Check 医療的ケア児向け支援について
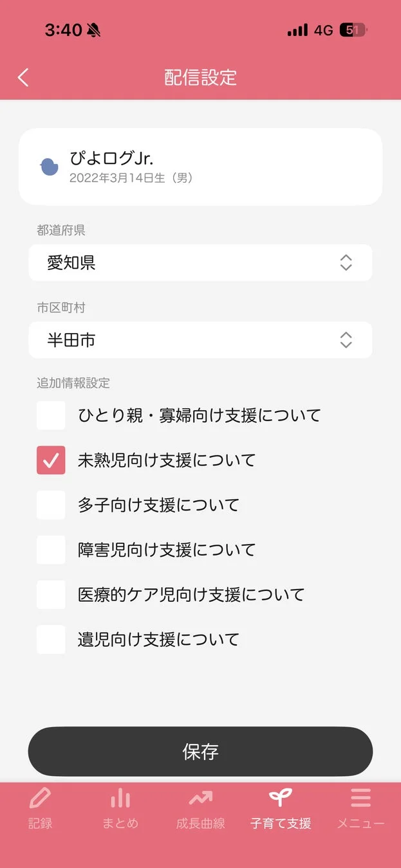 [x=51, y=595]
